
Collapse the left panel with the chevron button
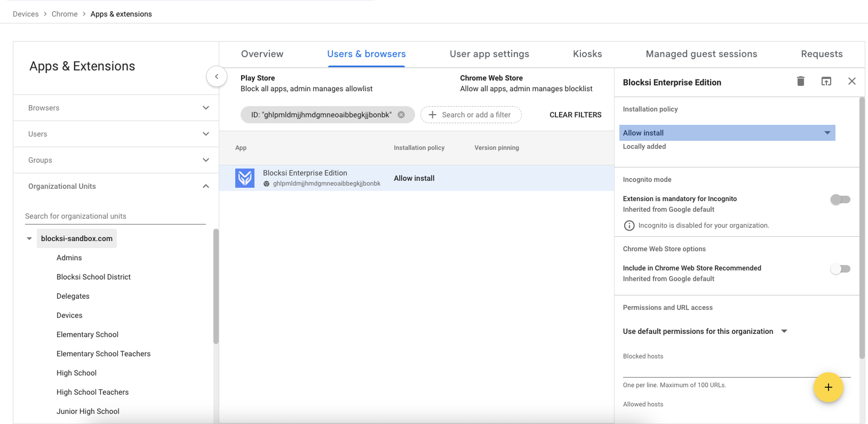coord(217,77)
